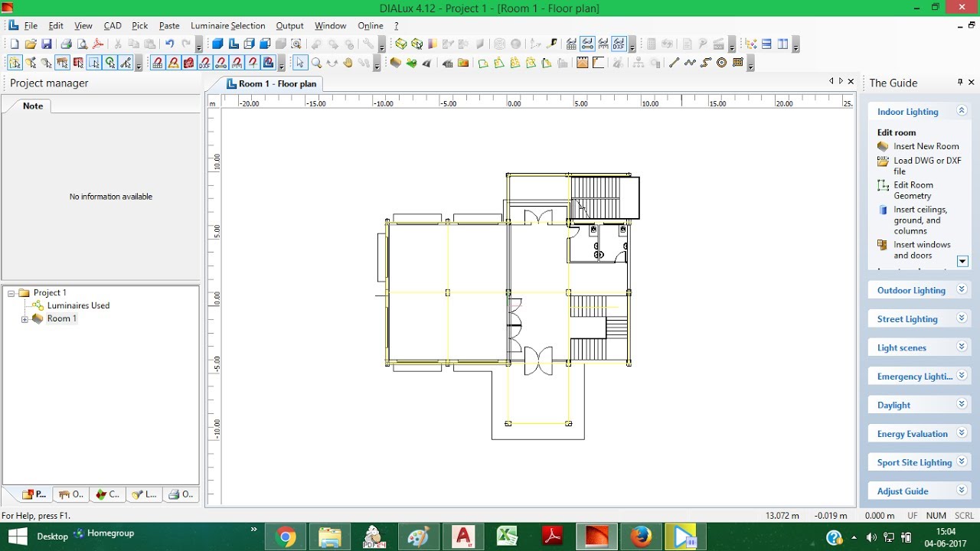The height and width of the screenshot is (551, 980).
Task: Expand the Room 1 tree node
Action: tap(24, 319)
